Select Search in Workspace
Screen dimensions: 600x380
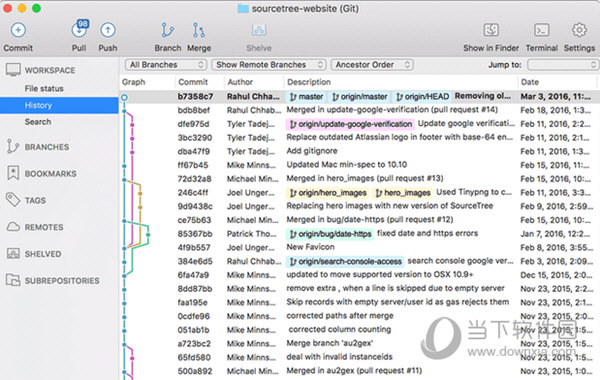tap(38, 122)
